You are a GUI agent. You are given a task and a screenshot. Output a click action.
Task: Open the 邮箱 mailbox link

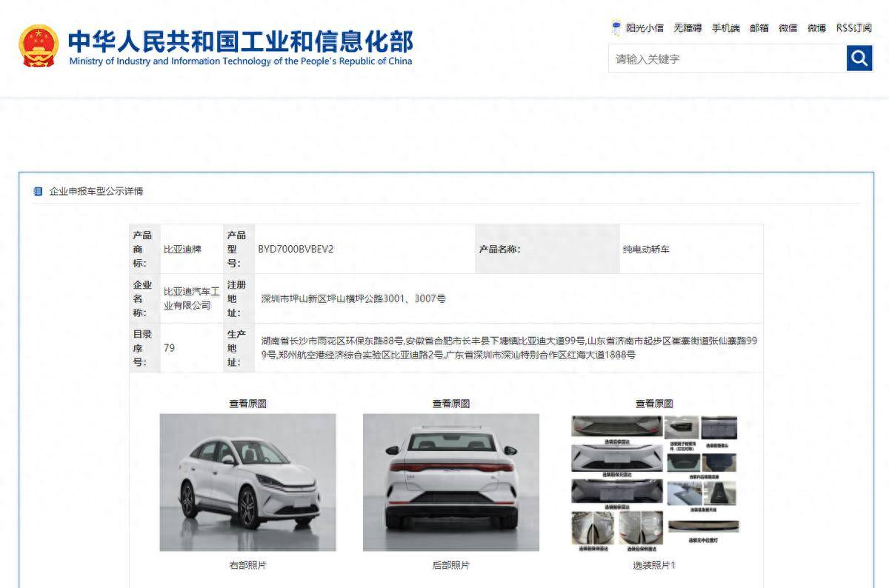tap(760, 27)
